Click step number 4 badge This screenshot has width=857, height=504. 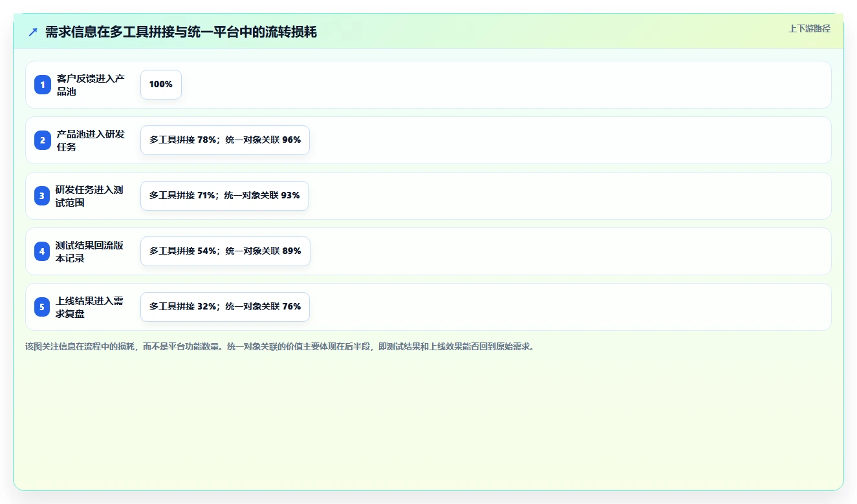tap(42, 251)
